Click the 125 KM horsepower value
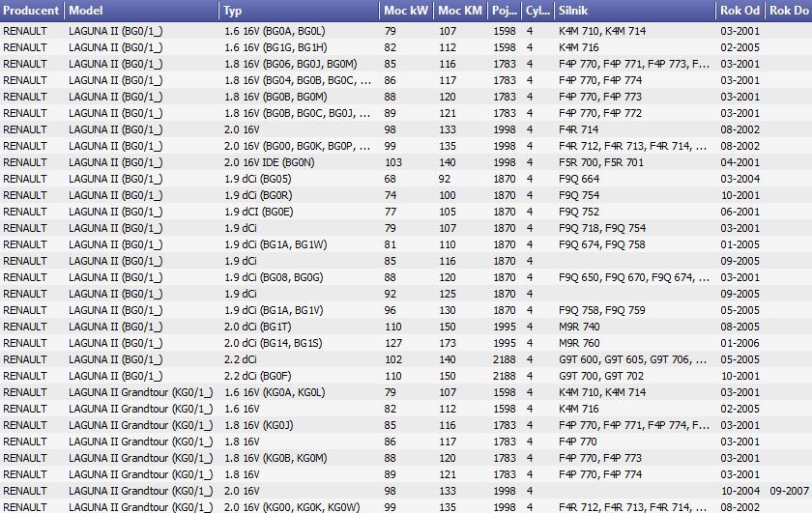The image size is (812, 513). (x=448, y=294)
